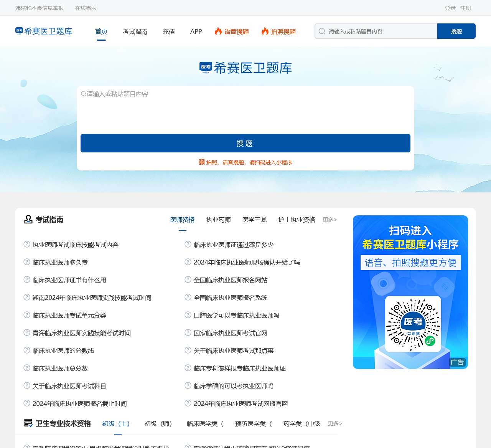This screenshot has height=448, width=491.
Task: Click question icon beside 全国临床执业医师报名网站
Action: coord(188,279)
